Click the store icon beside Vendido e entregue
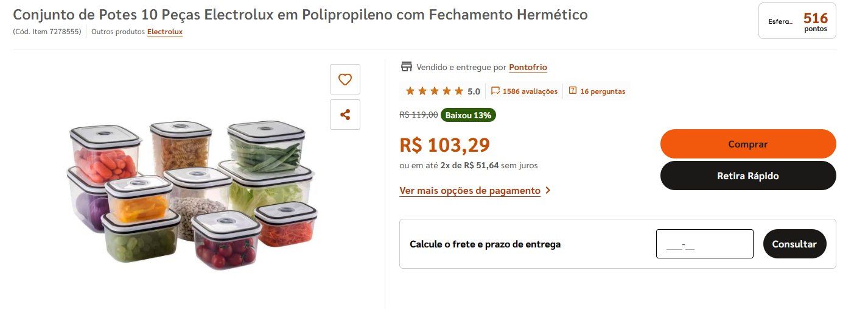Viewport: 868px width, 309px height. (407, 67)
